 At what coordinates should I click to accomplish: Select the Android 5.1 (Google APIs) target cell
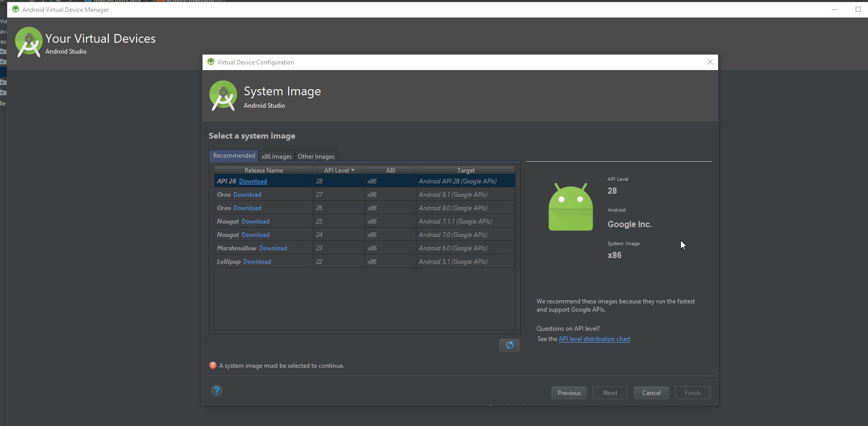466,262
